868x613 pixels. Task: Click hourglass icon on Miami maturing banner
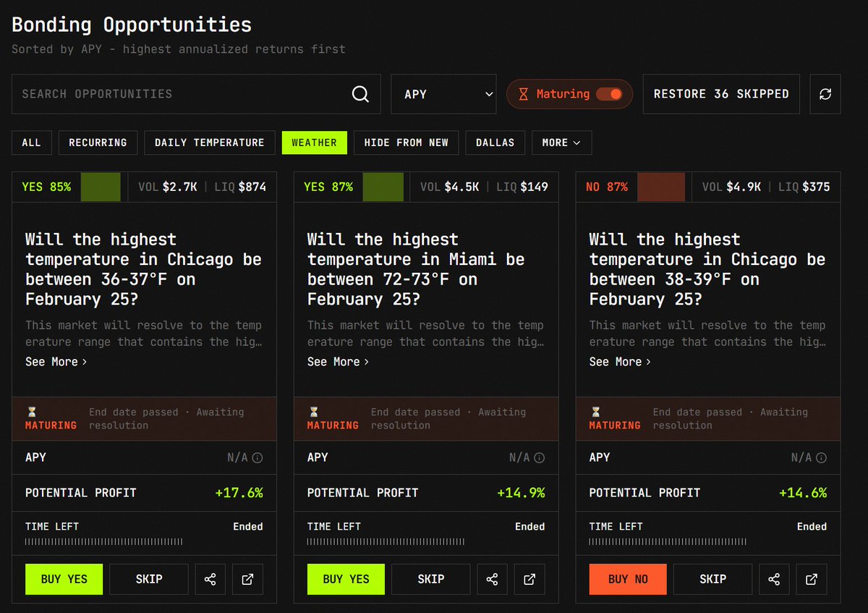click(x=313, y=412)
